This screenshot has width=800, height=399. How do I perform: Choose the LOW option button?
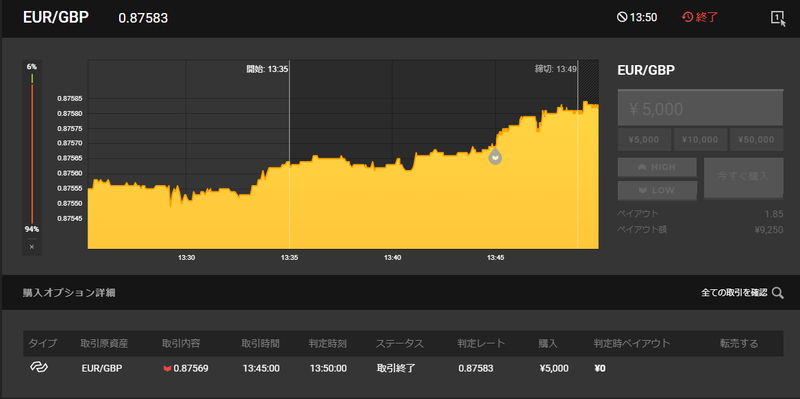[657, 190]
